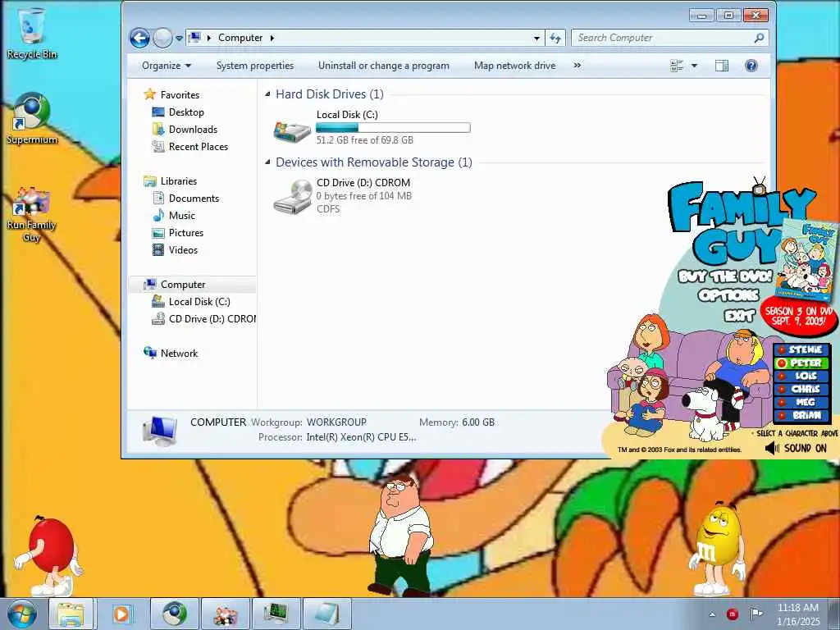The image size is (840, 630).
Task: Select Supermium desktop shortcut
Action: tap(31, 119)
